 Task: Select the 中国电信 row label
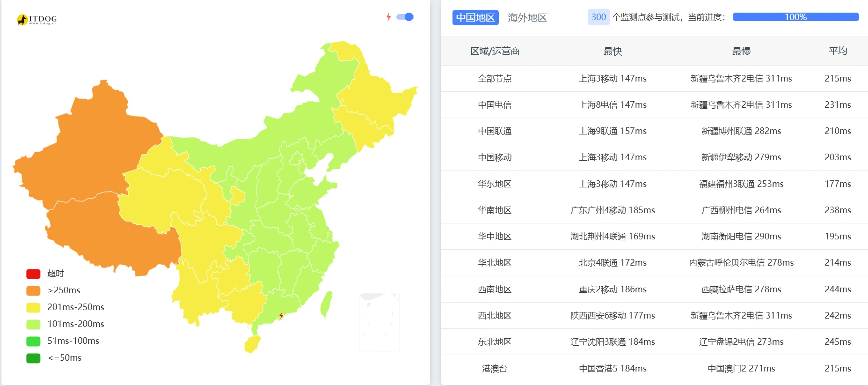pos(495,105)
